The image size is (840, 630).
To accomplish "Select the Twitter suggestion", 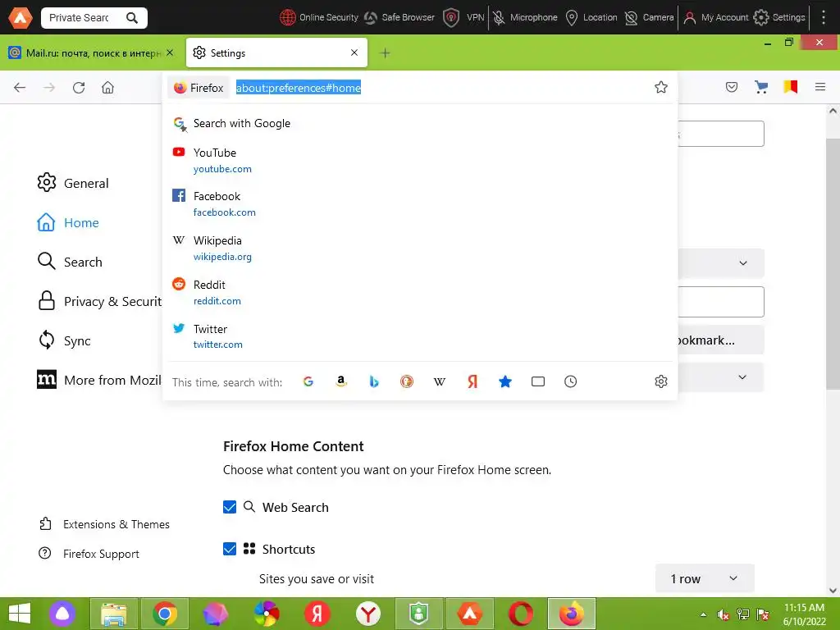I will coord(420,336).
